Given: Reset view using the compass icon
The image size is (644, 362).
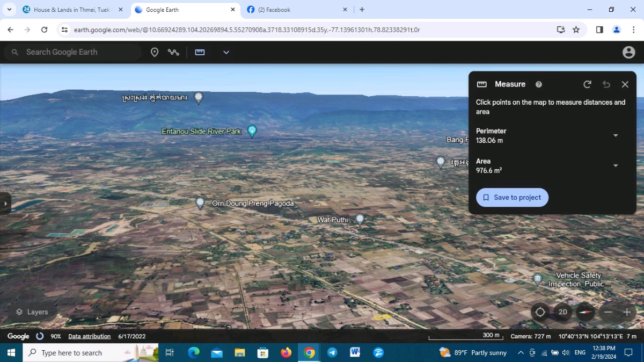Looking at the screenshot, I should 586,312.
